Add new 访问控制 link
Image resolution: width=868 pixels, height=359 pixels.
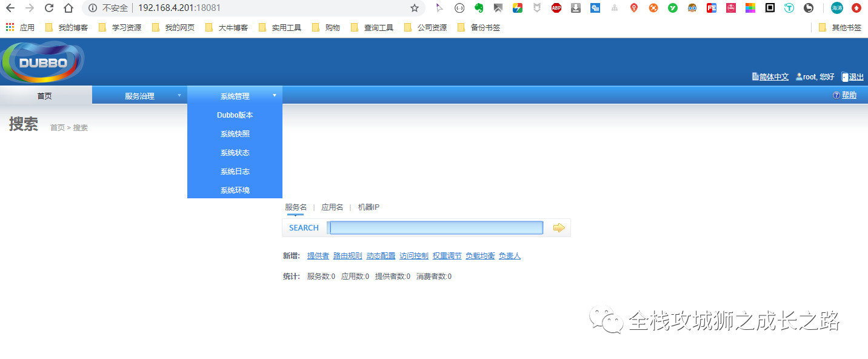click(x=414, y=256)
